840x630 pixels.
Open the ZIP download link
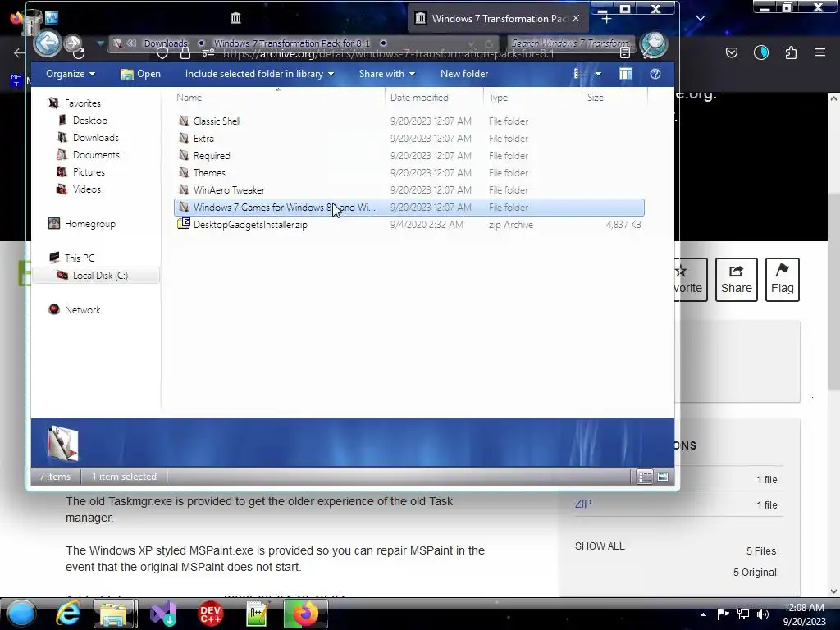(x=583, y=504)
